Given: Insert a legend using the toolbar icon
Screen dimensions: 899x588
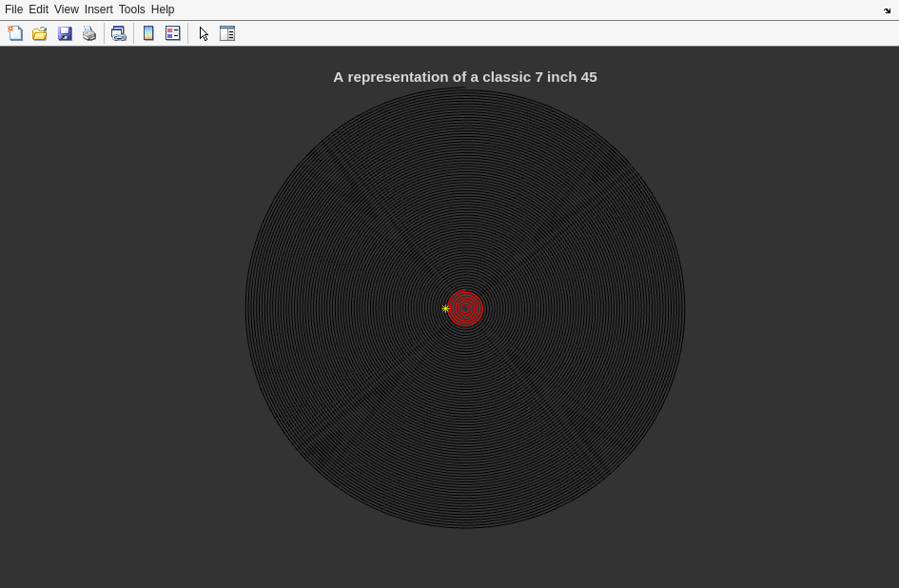Looking at the screenshot, I should point(173,33).
